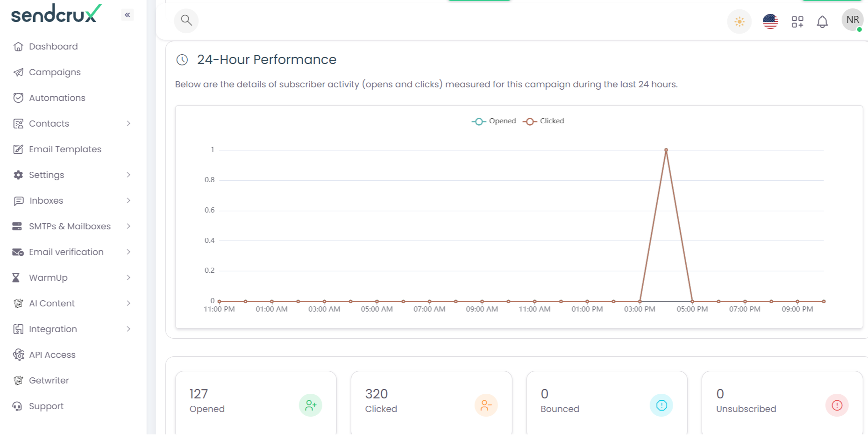Viewport: 868px width, 440px height.
Task: Open Email Templates in the sidebar
Action: (x=65, y=149)
